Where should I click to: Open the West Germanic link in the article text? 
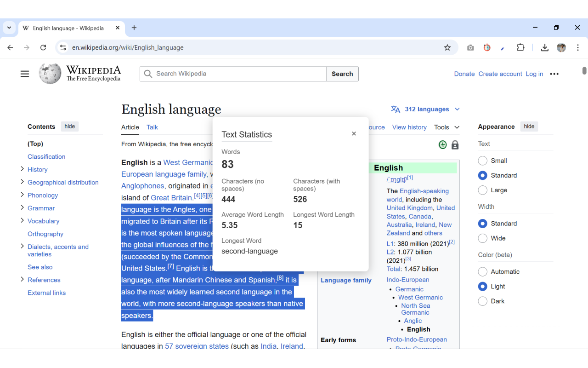[188, 162]
